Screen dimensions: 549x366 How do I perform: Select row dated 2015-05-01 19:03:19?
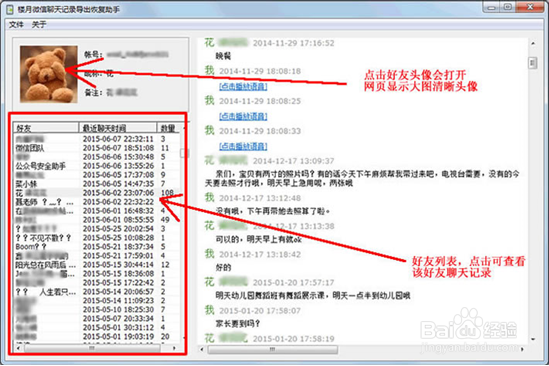[x=97, y=337]
